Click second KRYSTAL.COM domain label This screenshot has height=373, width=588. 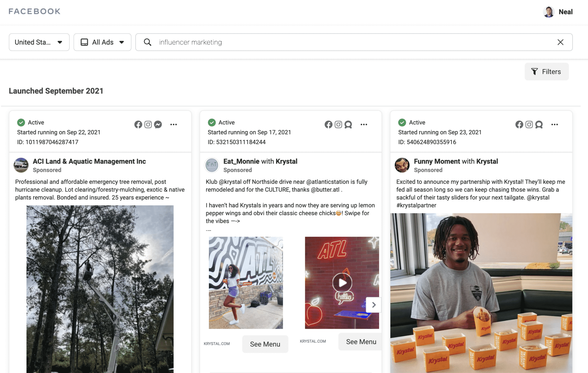pyautogui.click(x=313, y=341)
